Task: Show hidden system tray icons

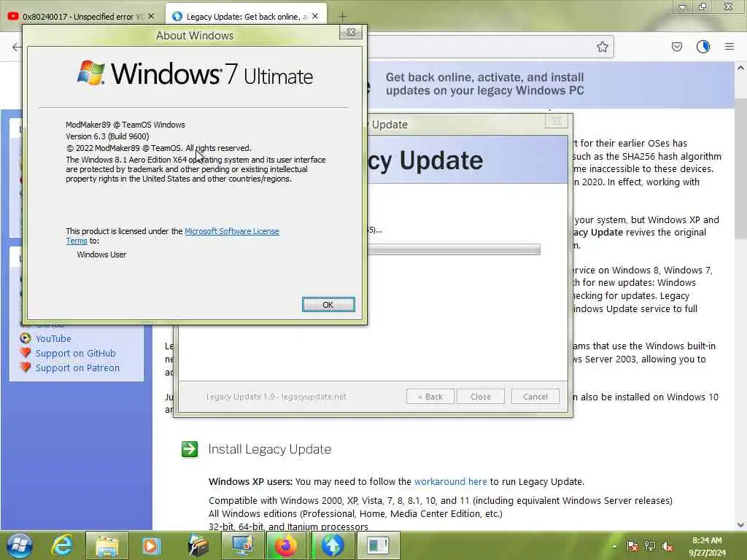Action: click(x=614, y=546)
